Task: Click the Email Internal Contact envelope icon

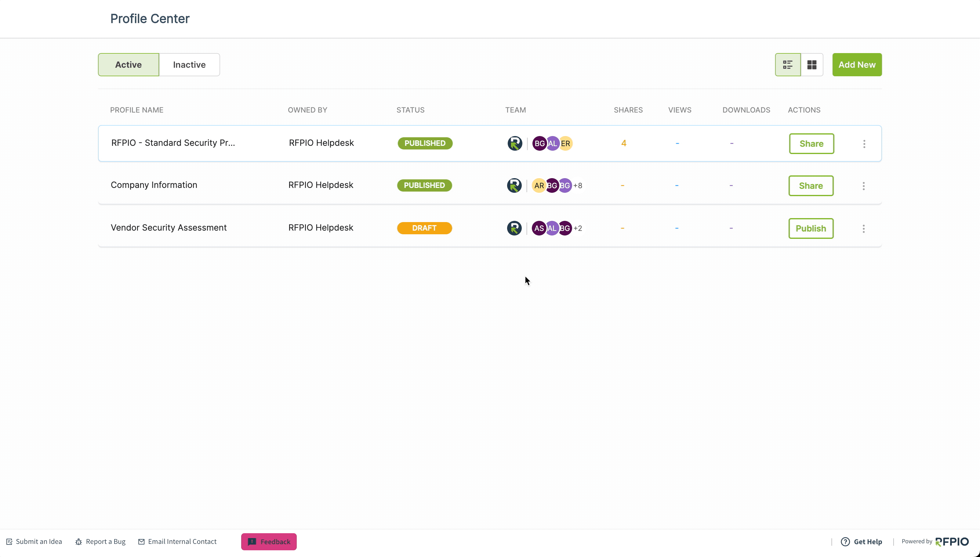Action: 141,542
